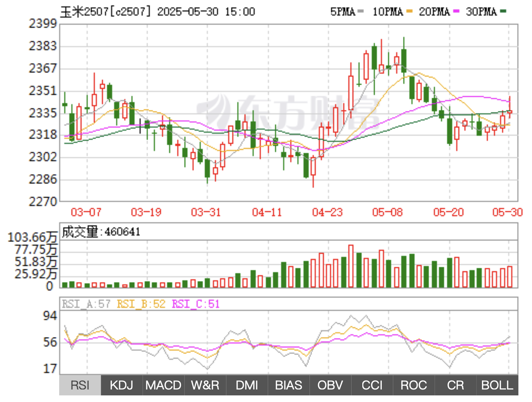Click the 10PMA legend label

tap(388, 12)
